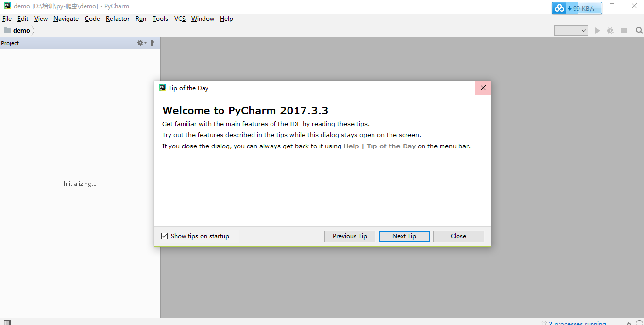Open the View menu

41,19
